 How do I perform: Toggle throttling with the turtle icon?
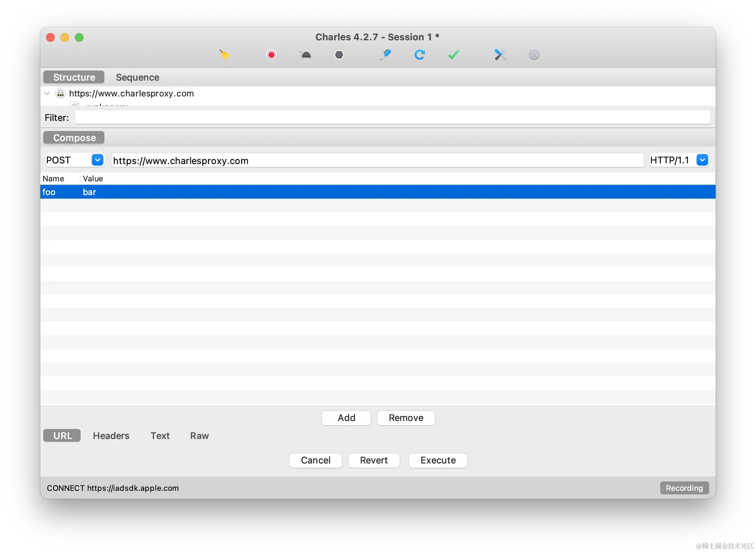[306, 55]
